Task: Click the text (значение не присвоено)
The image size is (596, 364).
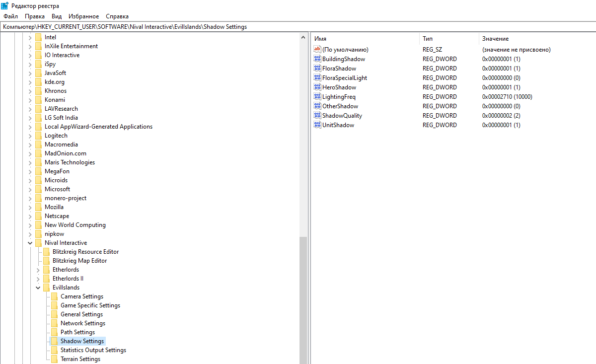Action: click(x=516, y=50)
